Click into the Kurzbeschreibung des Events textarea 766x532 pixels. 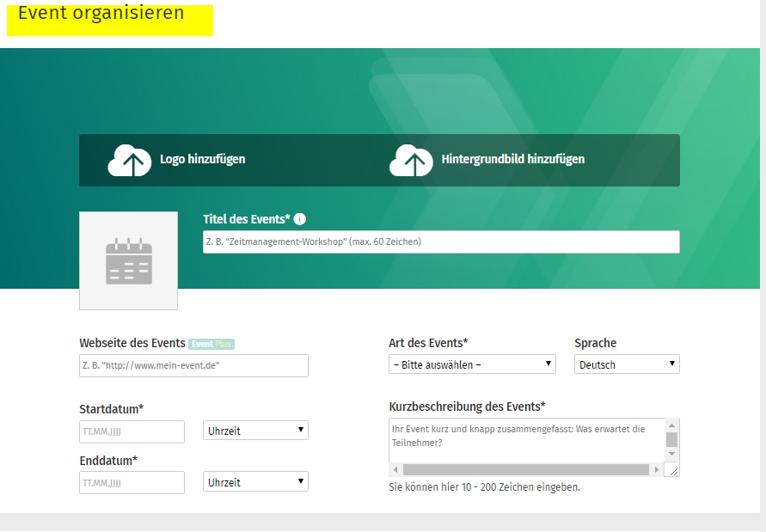tap(524, 438)
